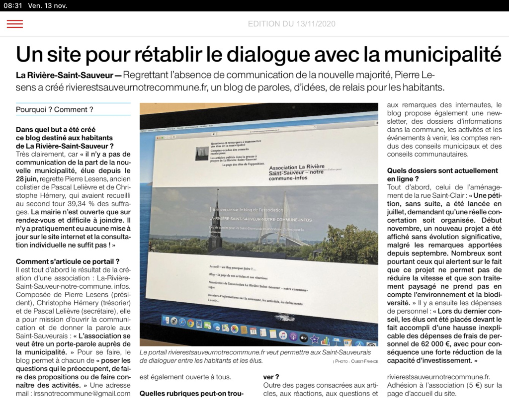
Task: Open the article photo of the blog screen
Action: coord(258,224)
